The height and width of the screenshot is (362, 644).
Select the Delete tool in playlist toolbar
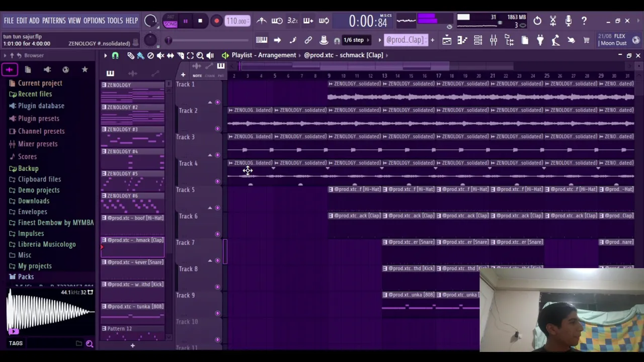point(150,55)
